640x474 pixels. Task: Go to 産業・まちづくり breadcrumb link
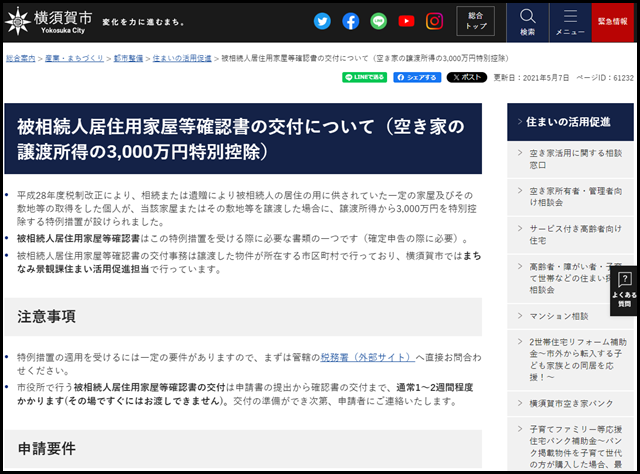(74, 58)
